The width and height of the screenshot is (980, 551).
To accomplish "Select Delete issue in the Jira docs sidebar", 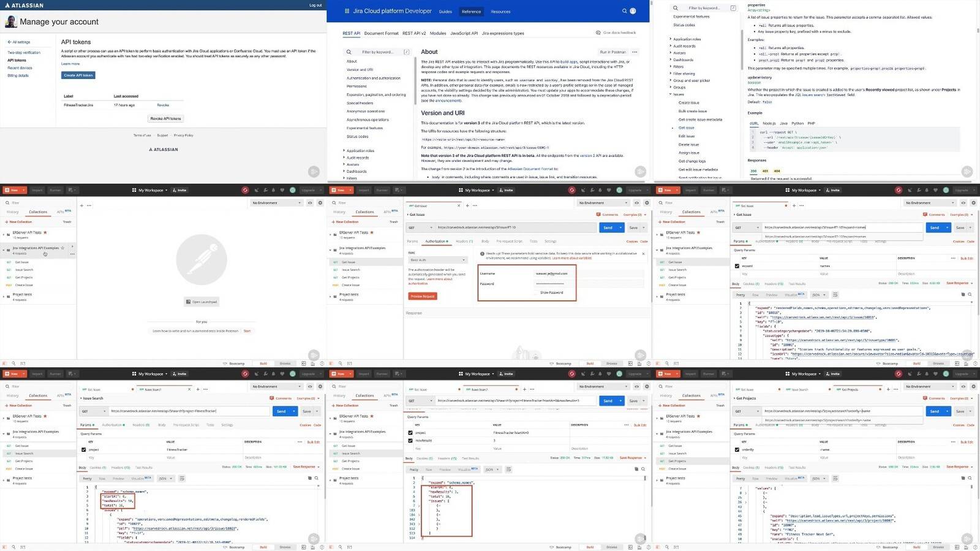I will point(688,145).
